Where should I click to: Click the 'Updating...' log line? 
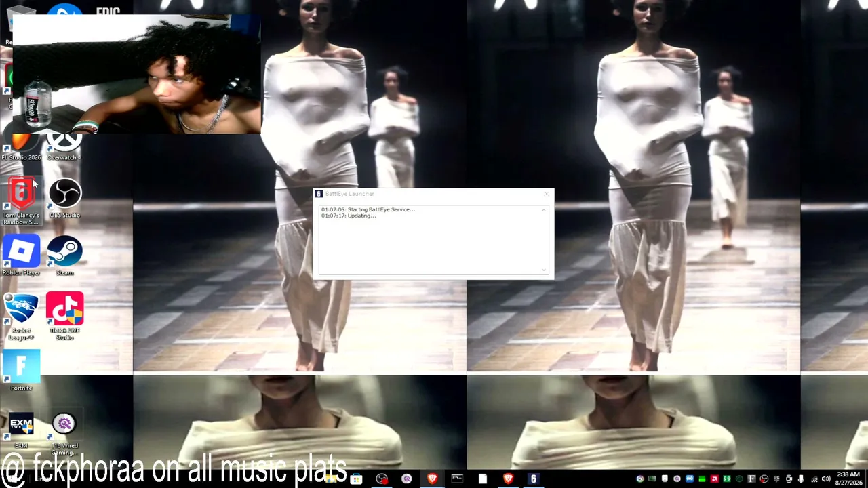[349, 216]
